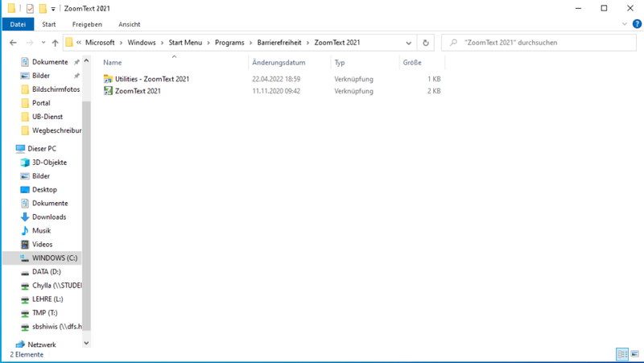Click the Forward navigation arrow
The width and height of the screenshot is (644, 363).
point(30,43)
